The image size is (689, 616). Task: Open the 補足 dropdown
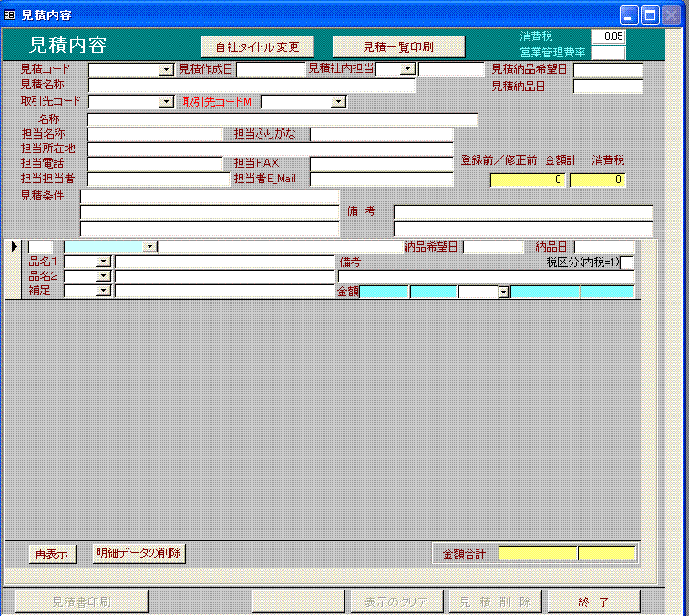(x=103, y=291)
